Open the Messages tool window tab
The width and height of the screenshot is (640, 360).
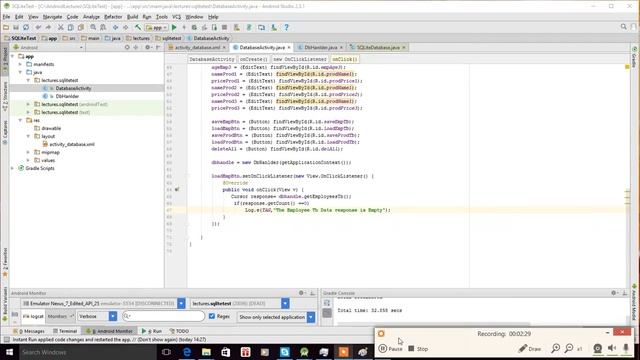(x=29, y=331)
